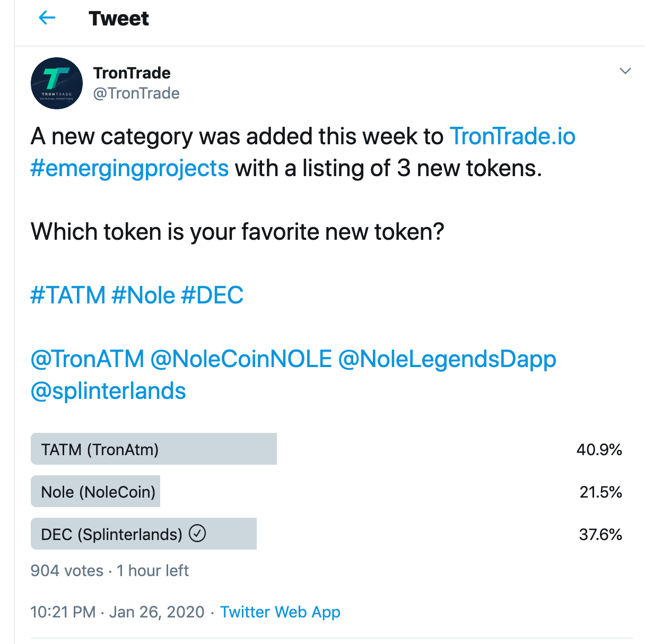Open the #emergingprojects hashtag

pos(129,169)
